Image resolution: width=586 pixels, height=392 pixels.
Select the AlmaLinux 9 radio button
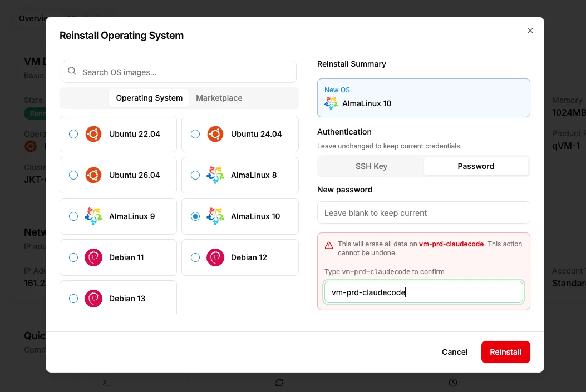pos(73,216)
